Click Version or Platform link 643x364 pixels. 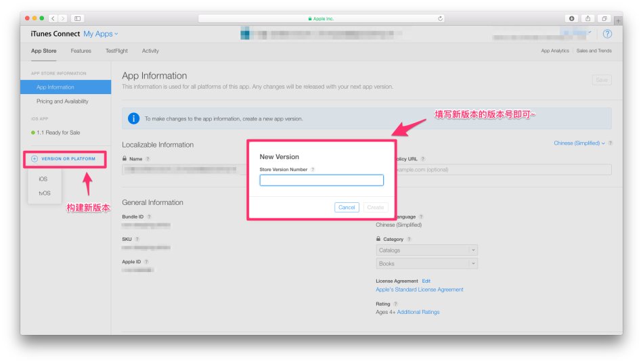[68, 158]
